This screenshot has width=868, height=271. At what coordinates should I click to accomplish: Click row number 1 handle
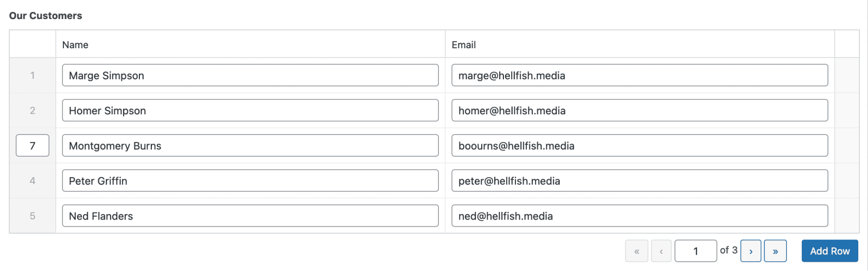[33, 75]
